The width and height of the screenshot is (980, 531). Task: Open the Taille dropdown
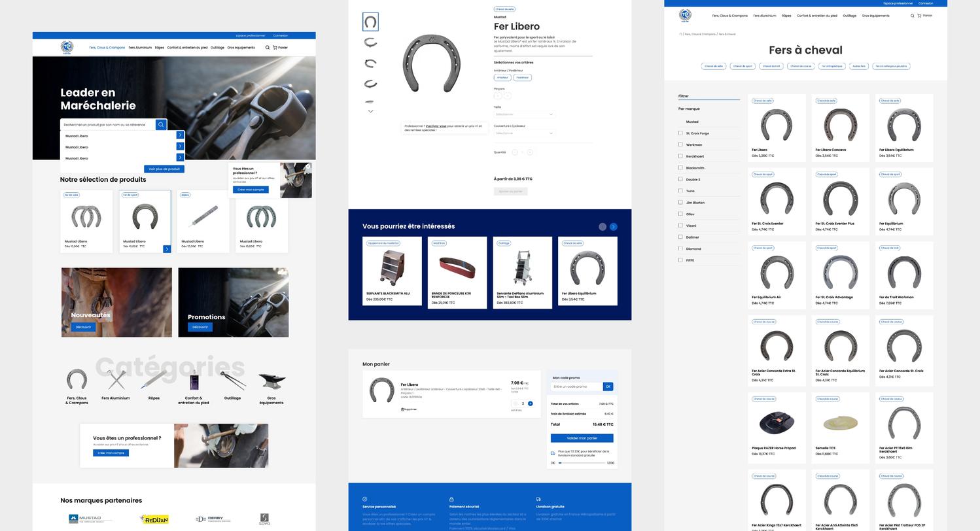(524, 114)
